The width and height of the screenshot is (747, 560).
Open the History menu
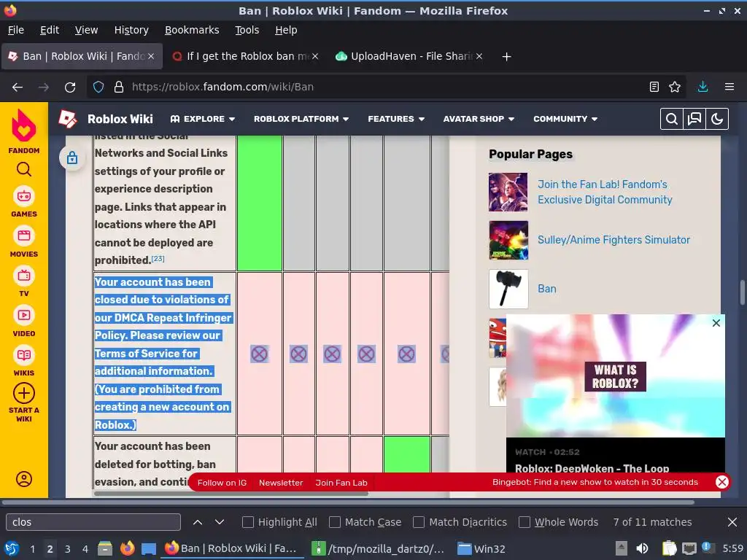(x=131, y=30)
